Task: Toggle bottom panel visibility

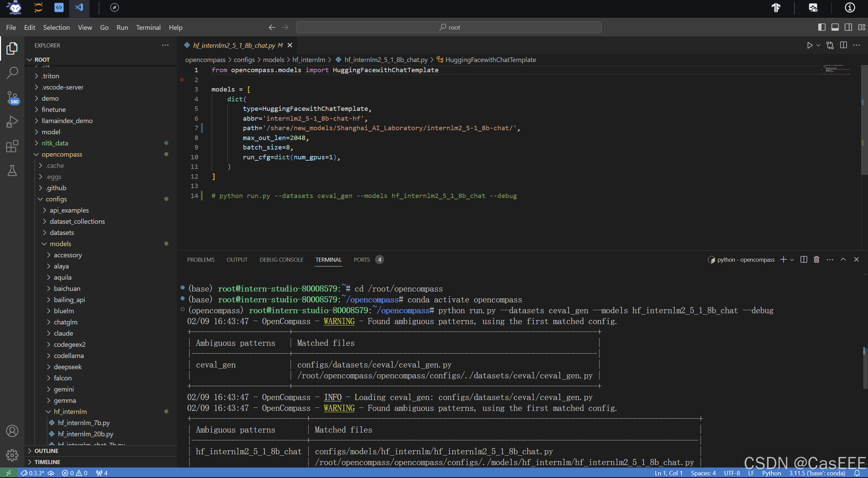Action: 835,27
